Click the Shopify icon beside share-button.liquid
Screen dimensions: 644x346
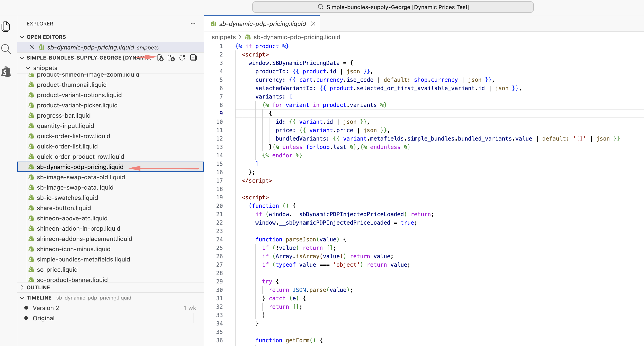click(31, 208)
